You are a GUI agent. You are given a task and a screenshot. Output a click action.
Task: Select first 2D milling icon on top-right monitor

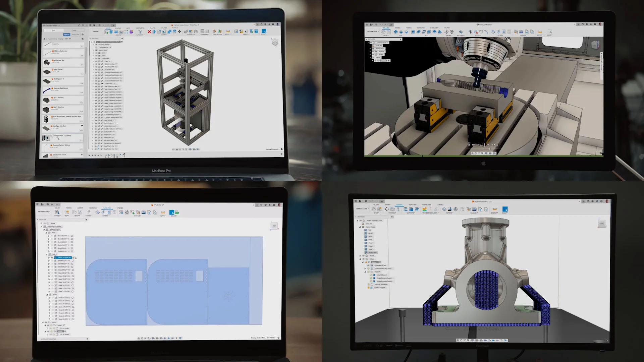click(395, 32)
